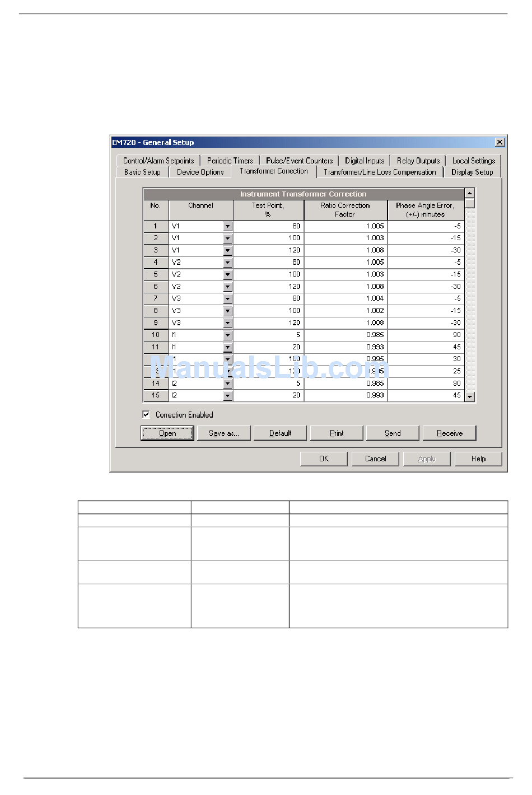
Task: Select the Transformer Correction tab
Action: point(274,171)
